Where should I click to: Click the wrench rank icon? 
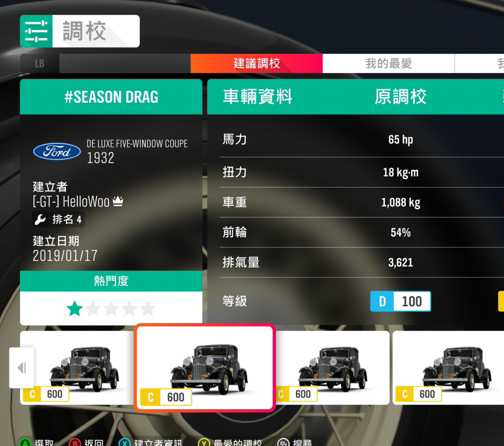40,220
